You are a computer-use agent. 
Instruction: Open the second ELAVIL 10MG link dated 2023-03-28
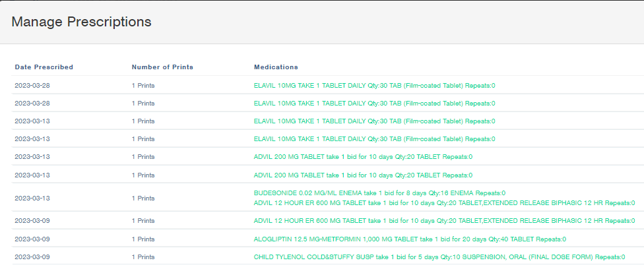374,103
